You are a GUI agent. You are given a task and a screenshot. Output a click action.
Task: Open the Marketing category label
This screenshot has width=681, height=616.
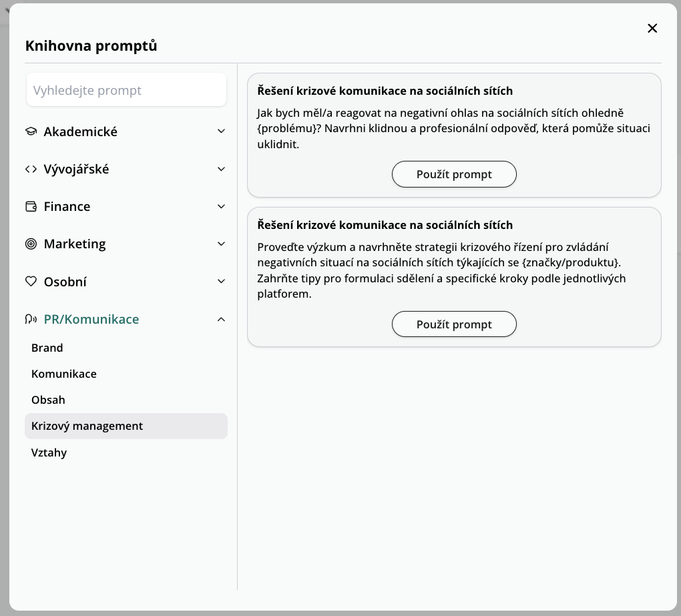75,244
